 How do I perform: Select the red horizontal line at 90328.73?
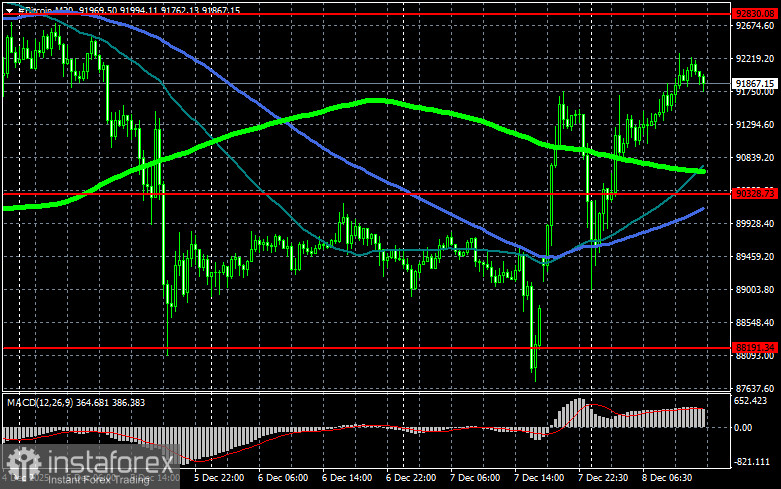(x=366, y=193)
